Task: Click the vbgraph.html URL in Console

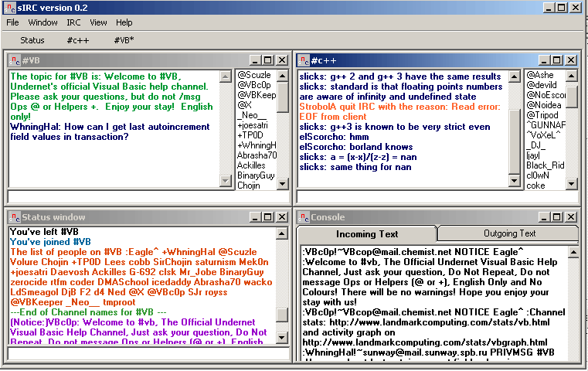Action: click(x=425, y=342)
